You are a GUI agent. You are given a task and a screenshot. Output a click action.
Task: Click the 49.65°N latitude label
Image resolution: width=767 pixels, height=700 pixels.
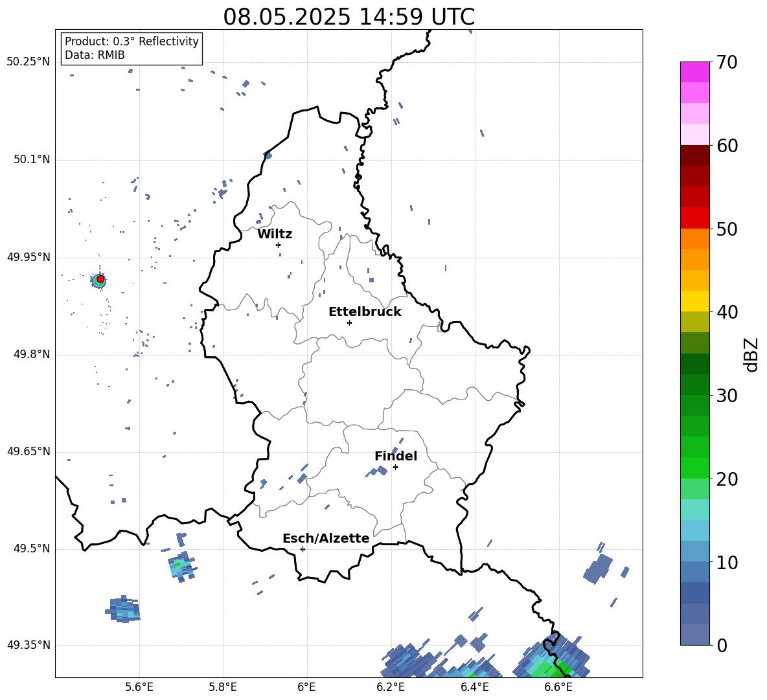[x=29, y=451]
